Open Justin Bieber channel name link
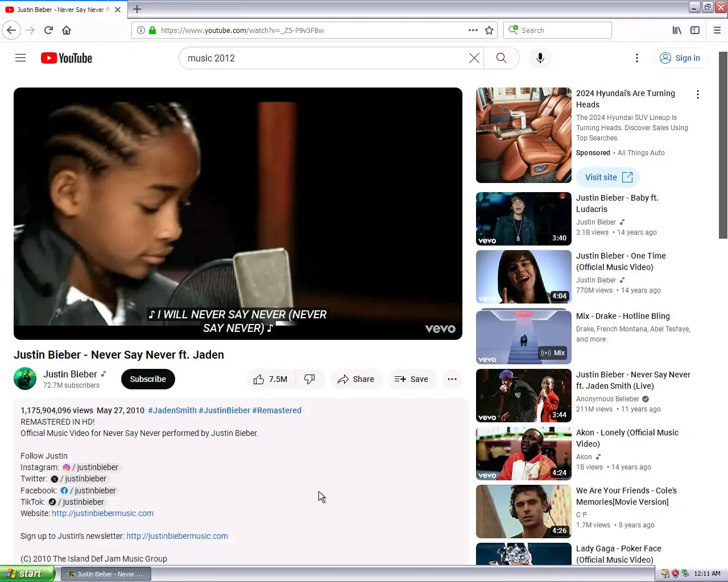 point(71,374)
